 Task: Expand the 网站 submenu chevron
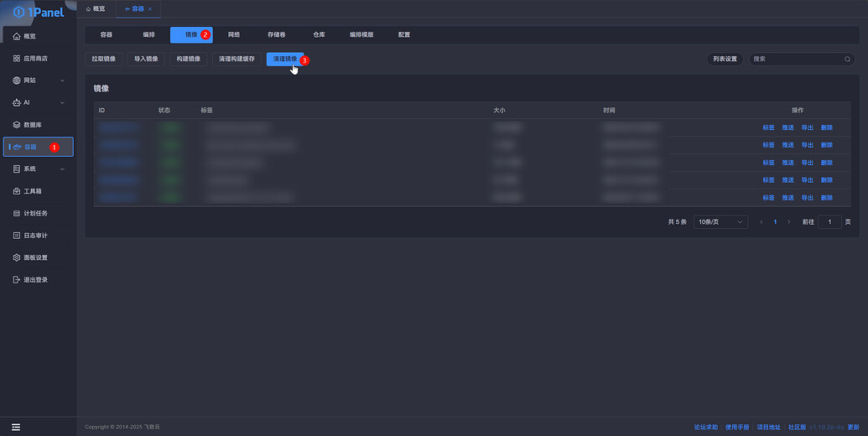[62, 80]
